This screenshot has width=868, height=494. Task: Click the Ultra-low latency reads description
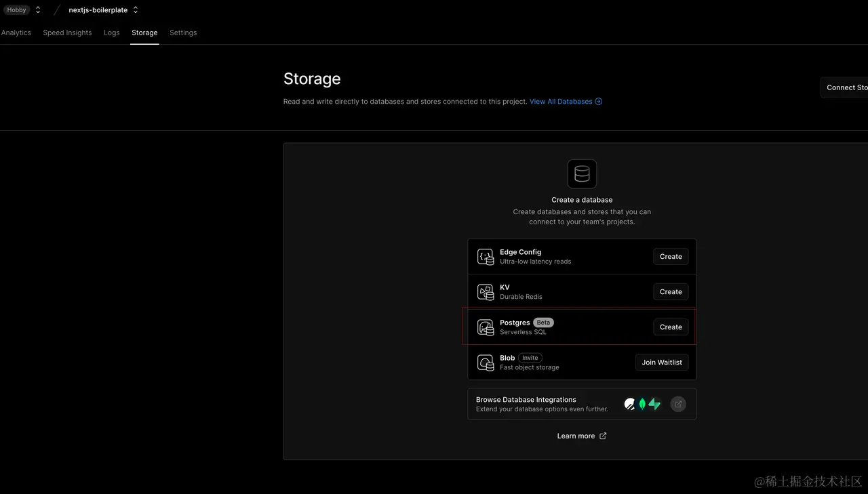click(536, 262)
